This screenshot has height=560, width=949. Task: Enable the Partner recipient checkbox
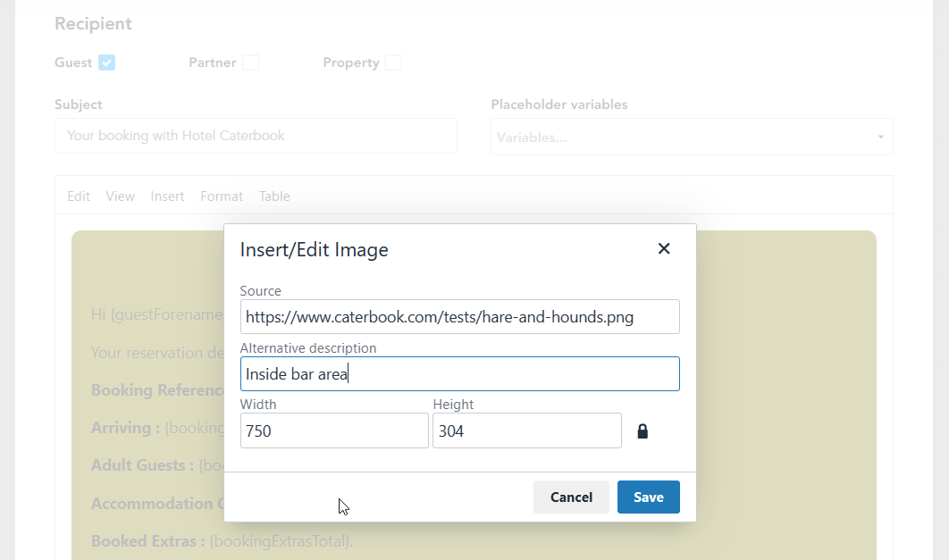250,63
